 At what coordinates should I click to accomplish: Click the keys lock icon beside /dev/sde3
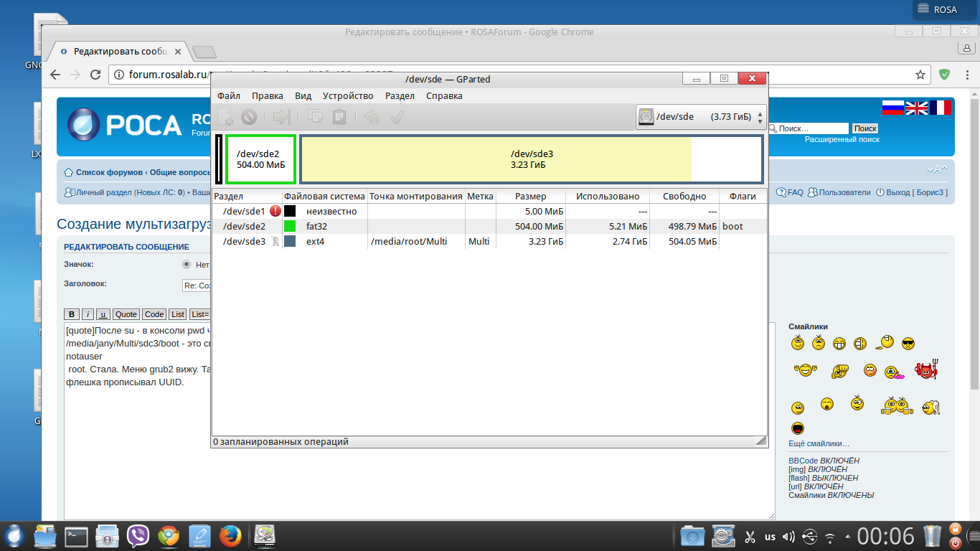click(x=275, y=242)
